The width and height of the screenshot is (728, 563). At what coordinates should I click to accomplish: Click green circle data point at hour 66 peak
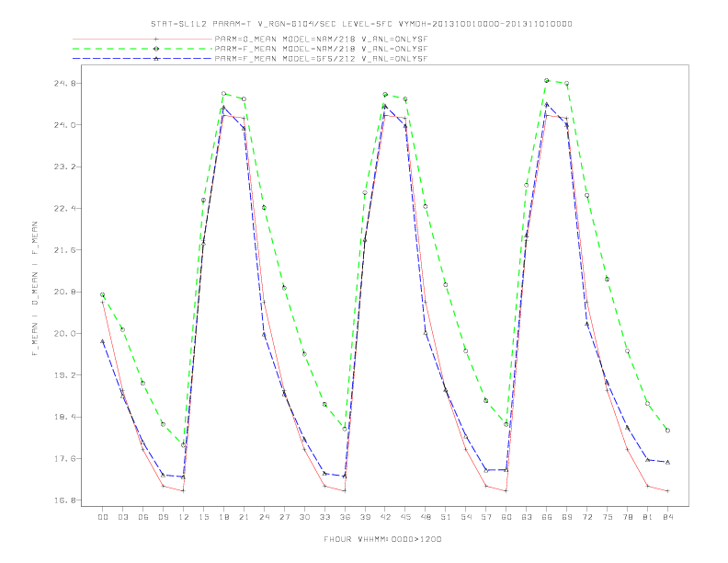(547, 80)
